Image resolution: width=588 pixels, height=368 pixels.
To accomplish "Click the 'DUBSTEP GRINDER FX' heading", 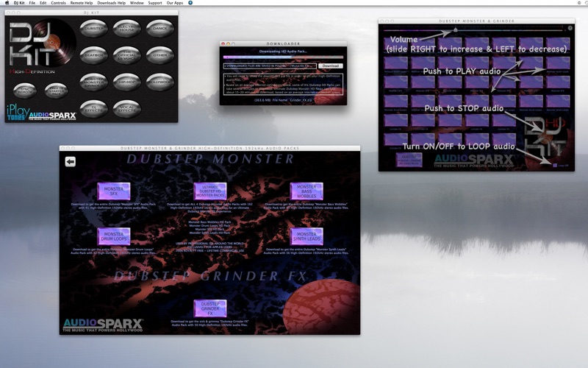I will 210,276.
